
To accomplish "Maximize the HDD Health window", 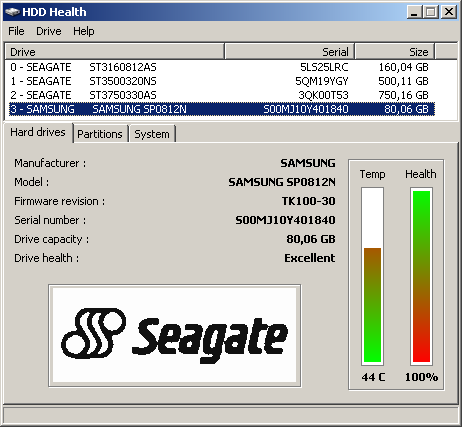I will pos(431,12).
